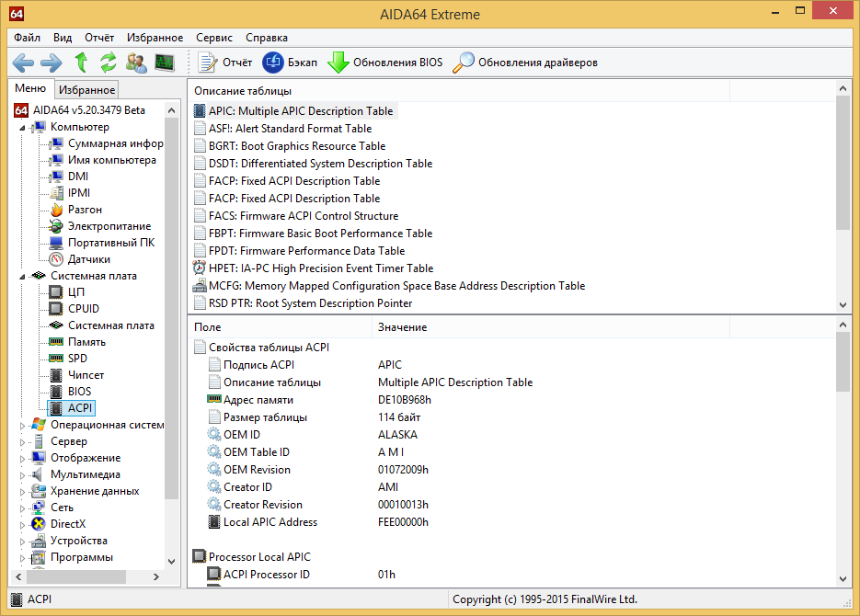This screenshot has width=860, height=616.
Task: Open the users icon in toolbar
Action: coord(136,63)
